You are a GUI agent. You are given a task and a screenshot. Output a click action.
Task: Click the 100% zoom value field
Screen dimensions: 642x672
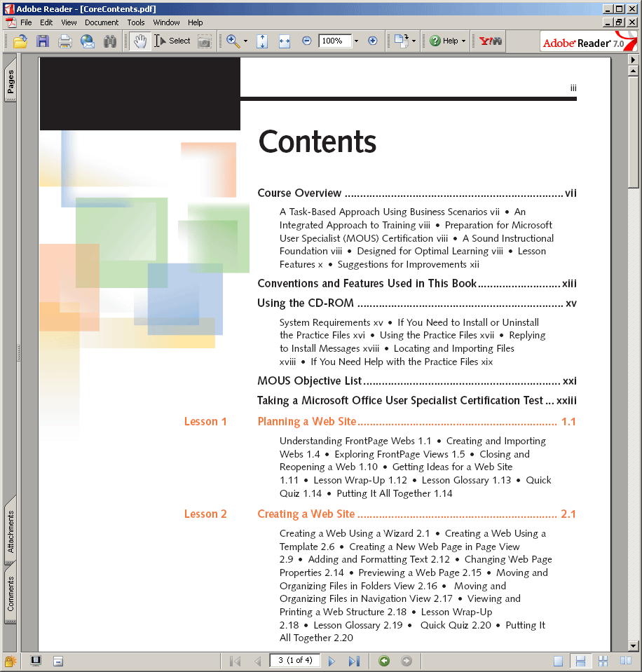(x=335, y=41)
